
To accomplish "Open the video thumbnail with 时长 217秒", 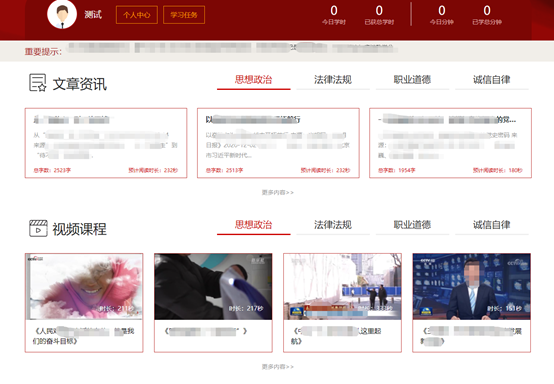I will (x=213, y=286).
